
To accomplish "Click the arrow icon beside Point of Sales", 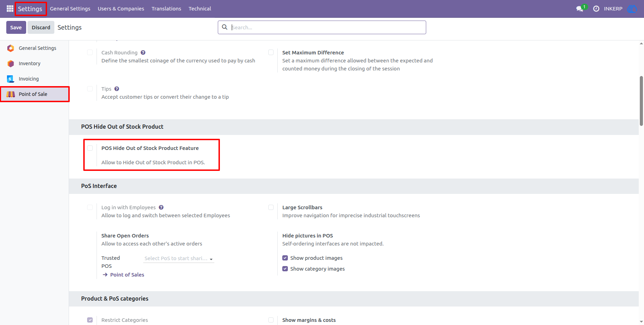I will [105, 275].
